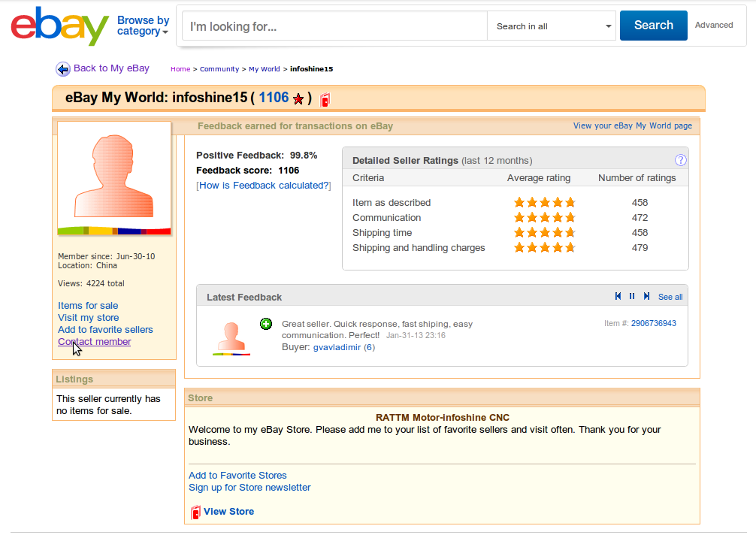
Task: Open Advanced search link
Action: click(x=714, y=25)
